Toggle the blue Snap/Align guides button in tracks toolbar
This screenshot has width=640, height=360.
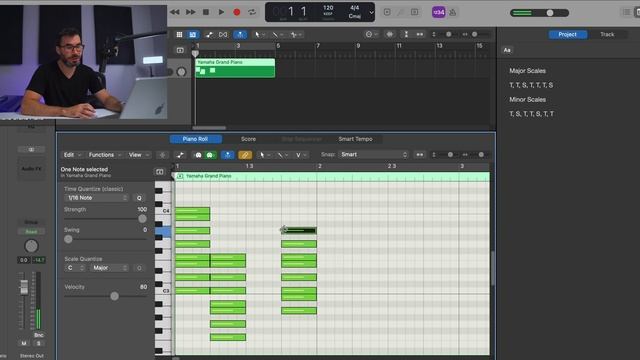tap(240, 35)
